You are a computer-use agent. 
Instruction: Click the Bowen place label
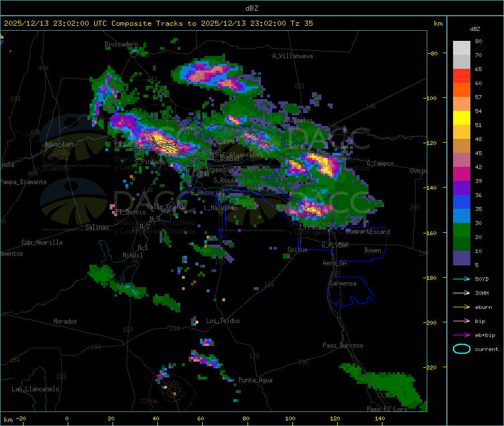pos(372,250)
